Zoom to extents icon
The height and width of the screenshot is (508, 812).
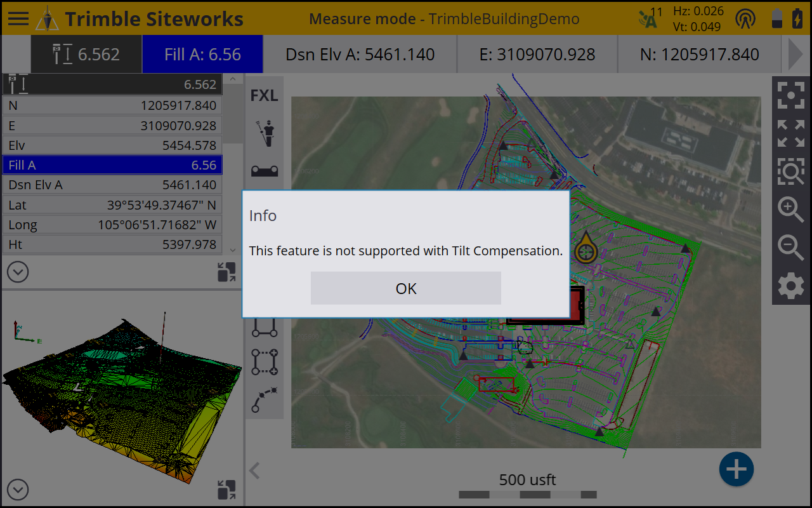point(791,133)
